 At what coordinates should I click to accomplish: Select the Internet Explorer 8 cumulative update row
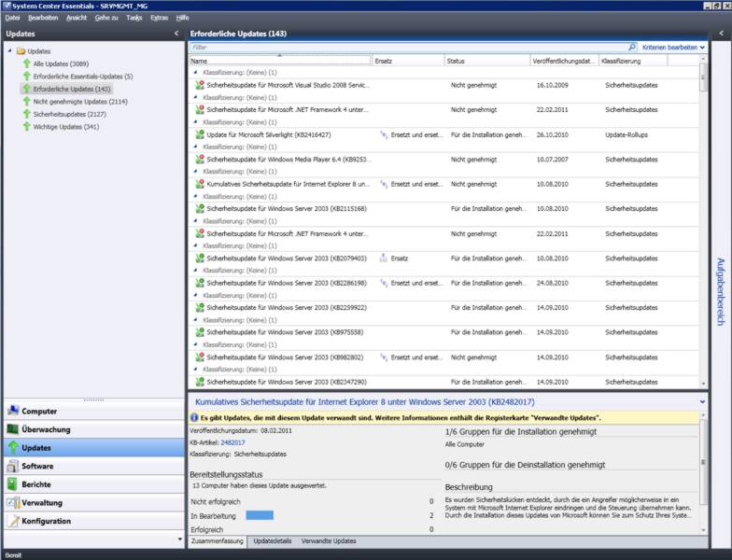click(443, 184)
